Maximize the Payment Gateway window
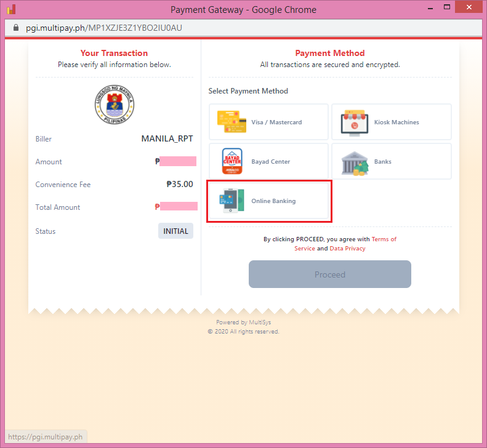The width and height of the screenshot is (487, 448). pos(447,7)
